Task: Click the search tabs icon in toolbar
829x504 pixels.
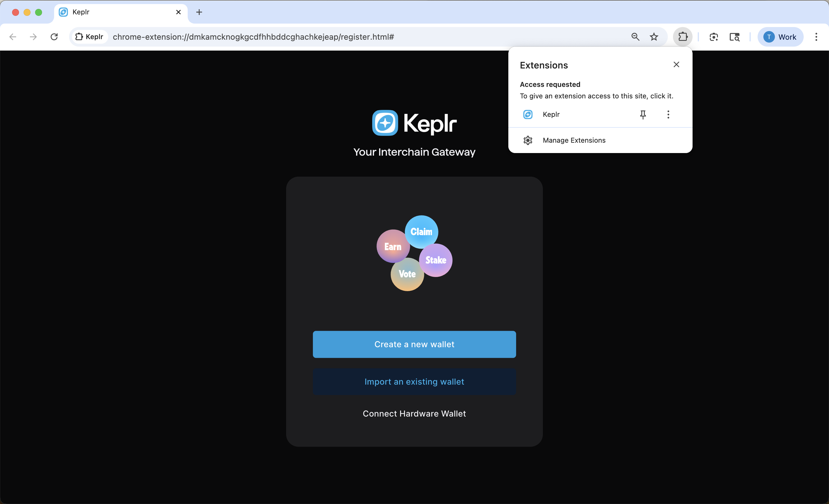Action: click(735, 37)
